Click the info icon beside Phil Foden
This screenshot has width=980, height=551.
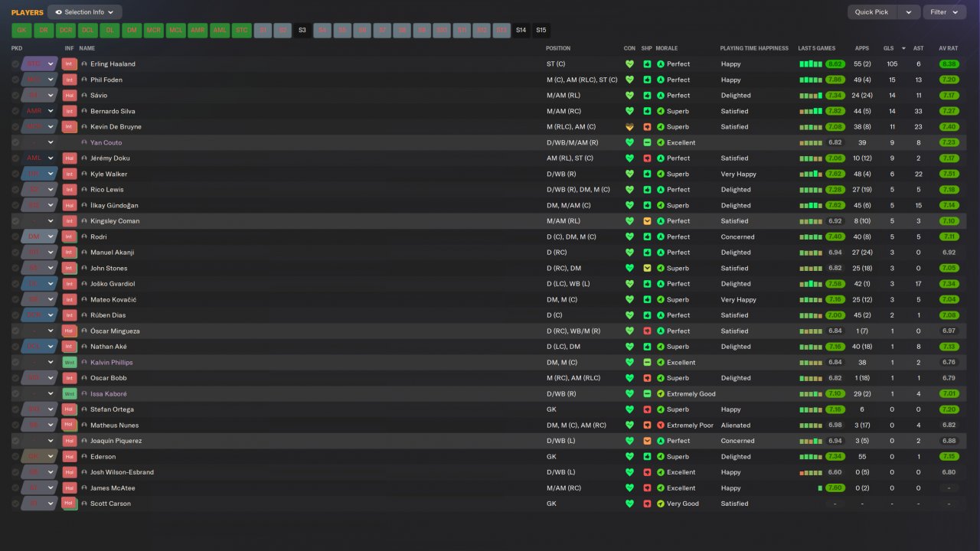point(84,80)
